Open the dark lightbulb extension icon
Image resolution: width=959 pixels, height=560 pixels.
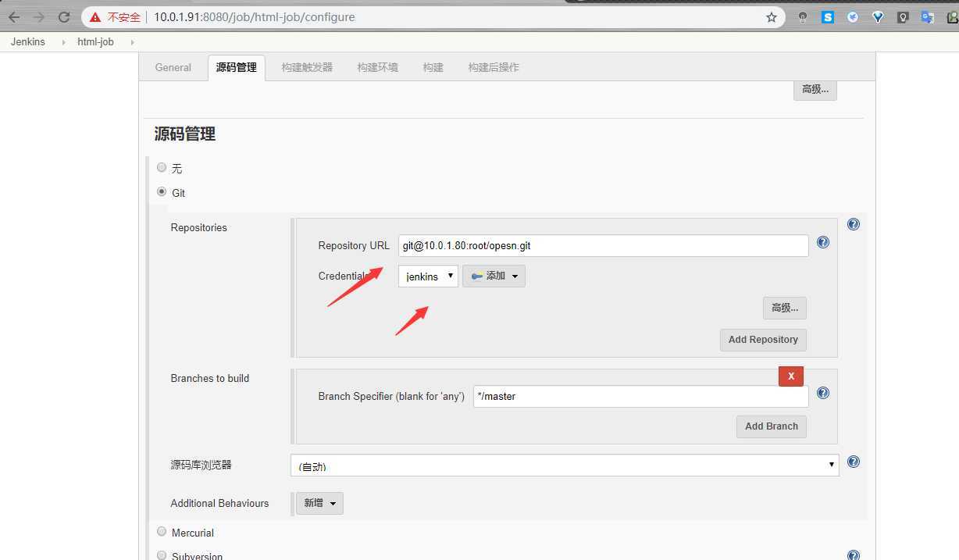[x=903, y=17]
